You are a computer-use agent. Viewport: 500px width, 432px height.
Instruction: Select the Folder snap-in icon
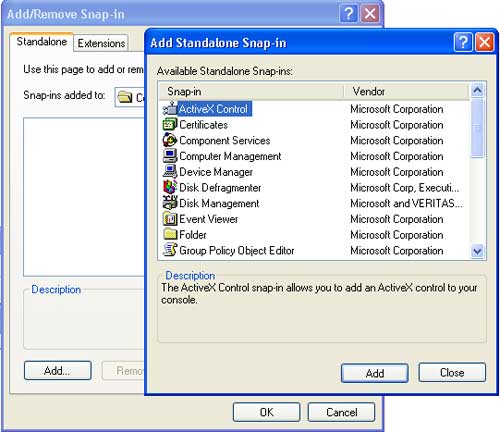[170, 234]
